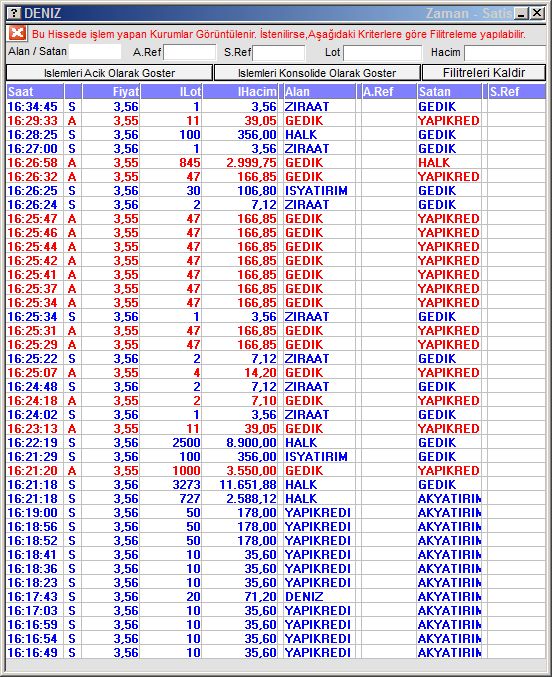Click ISYATIRIM buyer in 16:21:29 row
This screenshot has width=552, height=677.
pos(316,456)
